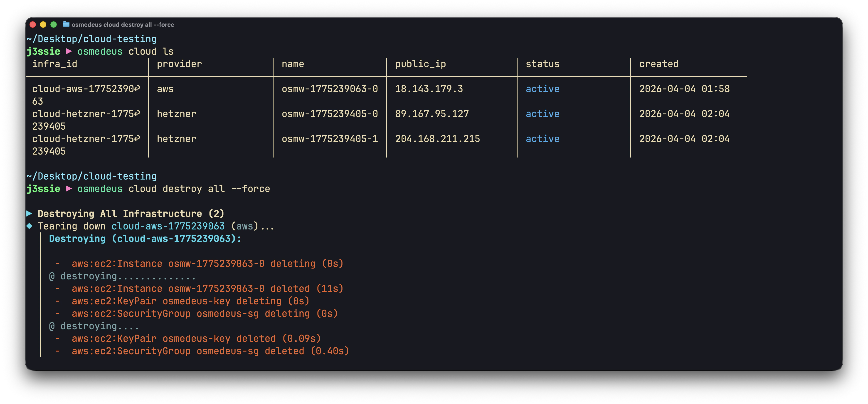Screen dimensions: 868x404
Task: Click the 'active' status in aws row
Action: coord(542,89)
